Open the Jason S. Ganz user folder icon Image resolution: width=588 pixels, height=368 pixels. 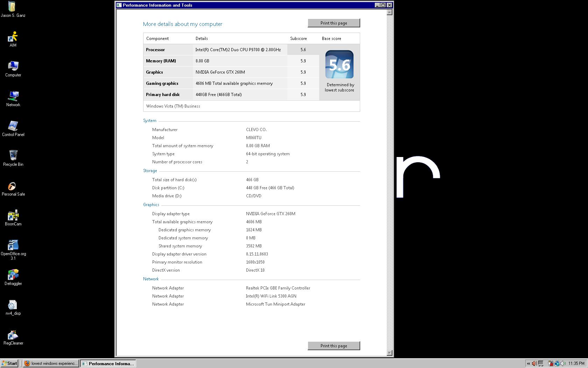coord(13,9)
